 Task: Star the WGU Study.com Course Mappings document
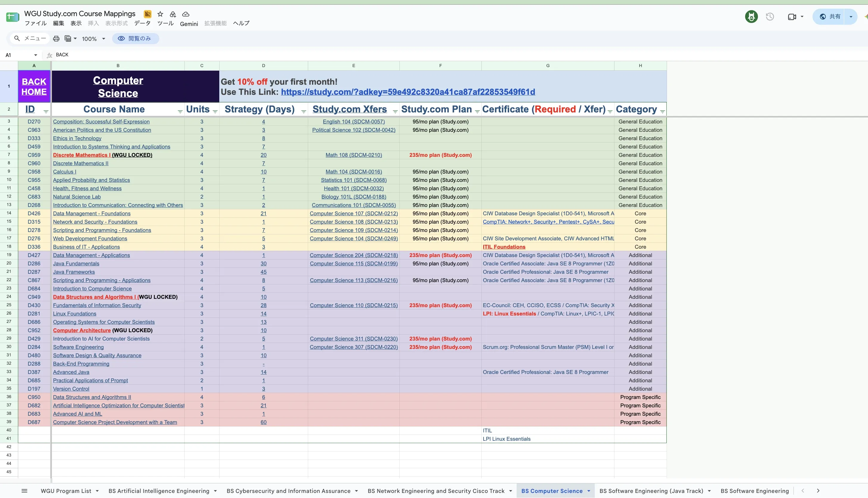[x=160, y=14]
